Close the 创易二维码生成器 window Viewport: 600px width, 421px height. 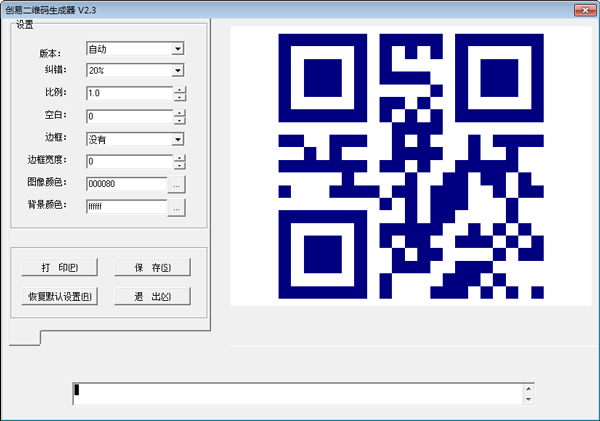point(585,10)
